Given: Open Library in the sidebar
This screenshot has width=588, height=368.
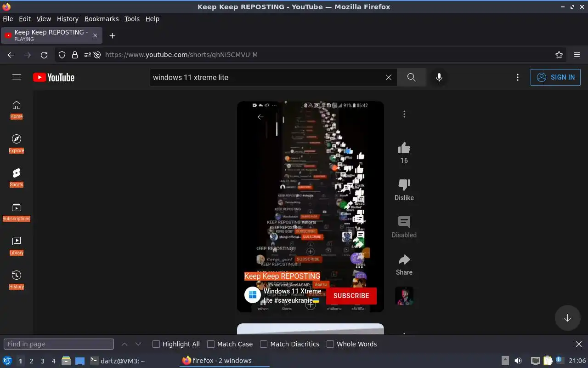Looking at the screenshot, I should tap(17, 246).
